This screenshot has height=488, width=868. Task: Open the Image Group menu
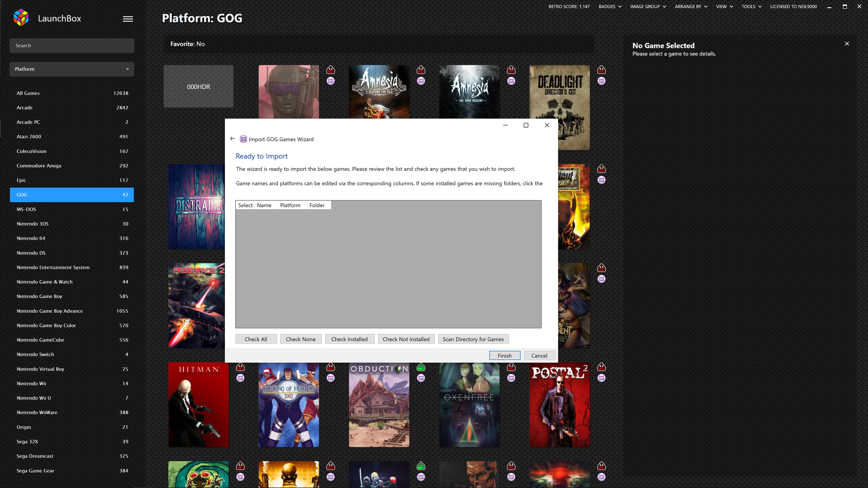(648, 6)
